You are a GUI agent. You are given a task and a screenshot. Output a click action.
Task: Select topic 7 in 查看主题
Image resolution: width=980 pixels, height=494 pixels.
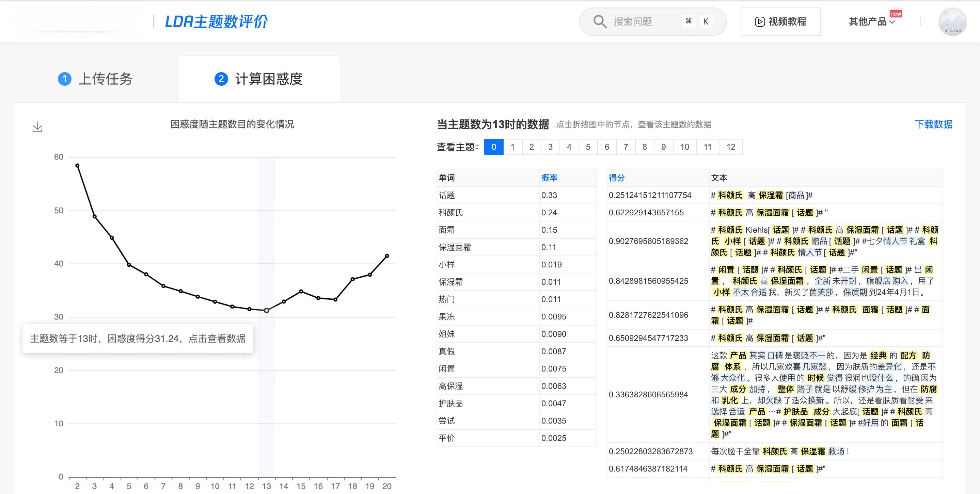[626, 147]
